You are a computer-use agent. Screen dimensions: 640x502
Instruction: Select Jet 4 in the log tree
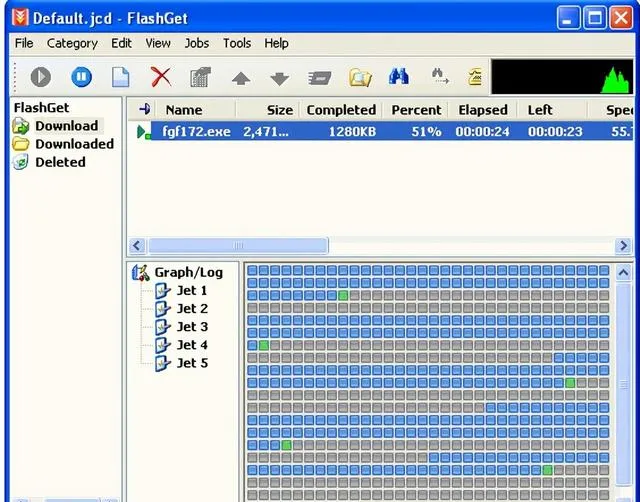tap(192, 345)
